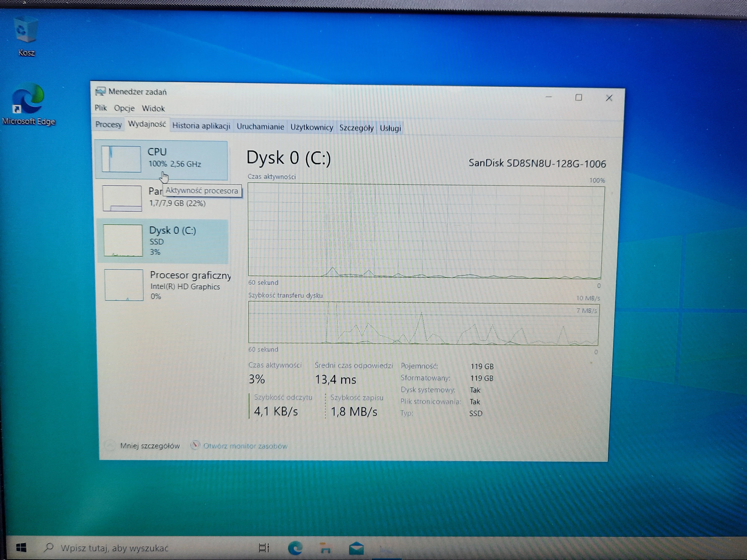
Task: Click the Sformatowany 119 GB value
Action: 482,378
